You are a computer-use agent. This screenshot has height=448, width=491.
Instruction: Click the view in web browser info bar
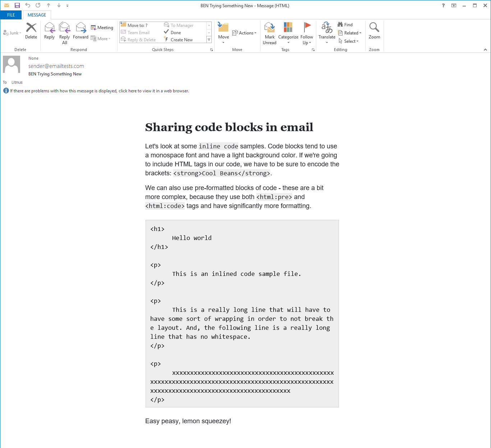tap(99, 91)
